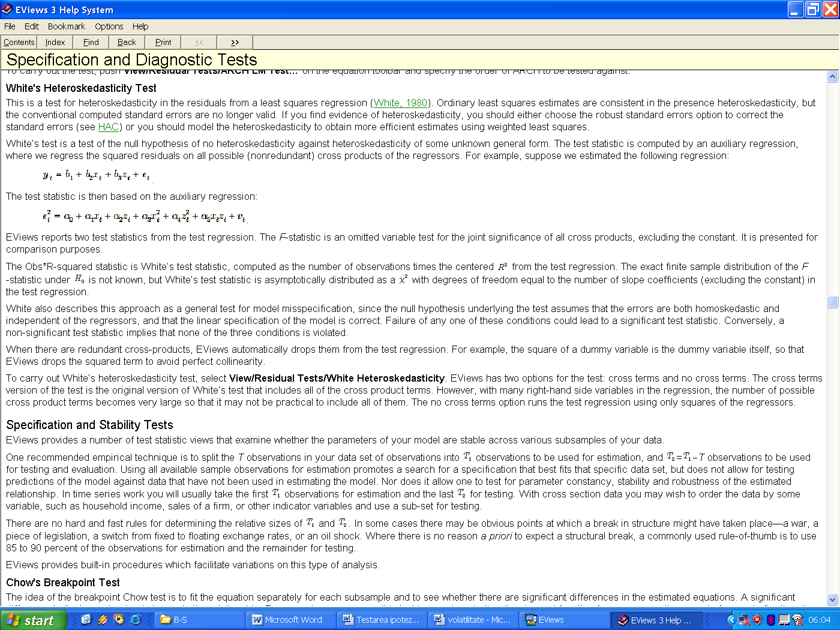Click bold text View/Residual Tests/White Heteroskedasticity
This screenshot has height=630, width=840.
[x=337, y=378]
